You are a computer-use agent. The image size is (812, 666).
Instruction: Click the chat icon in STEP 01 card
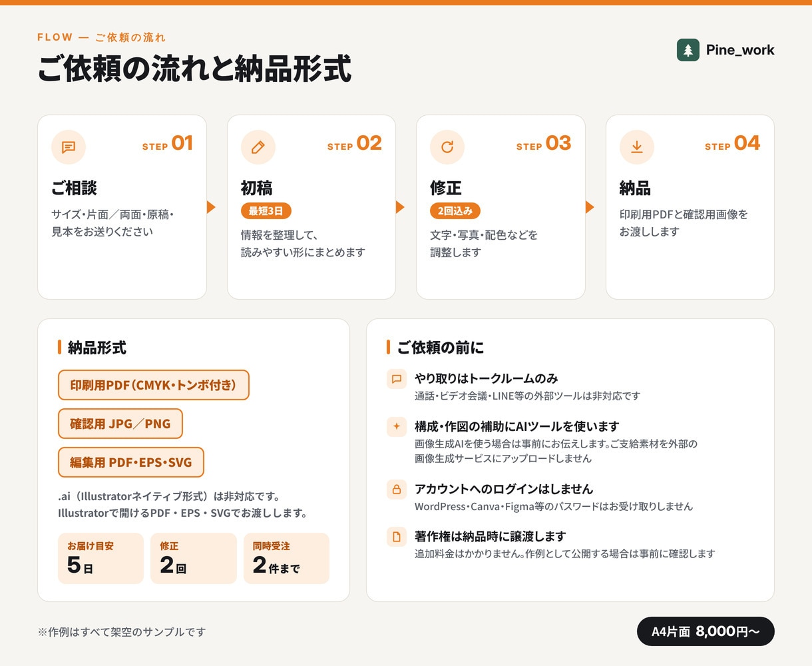tap(69, 147)
